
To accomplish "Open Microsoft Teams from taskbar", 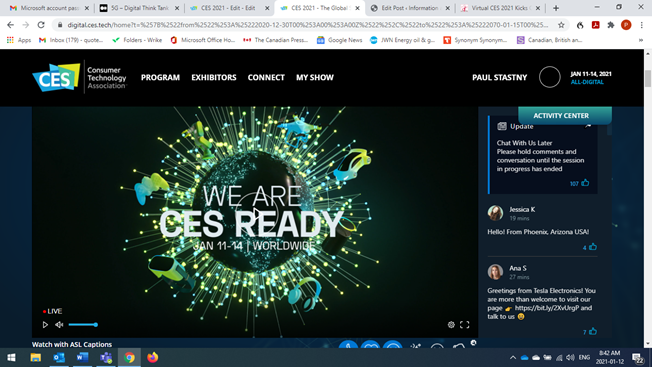I will 106,357.
